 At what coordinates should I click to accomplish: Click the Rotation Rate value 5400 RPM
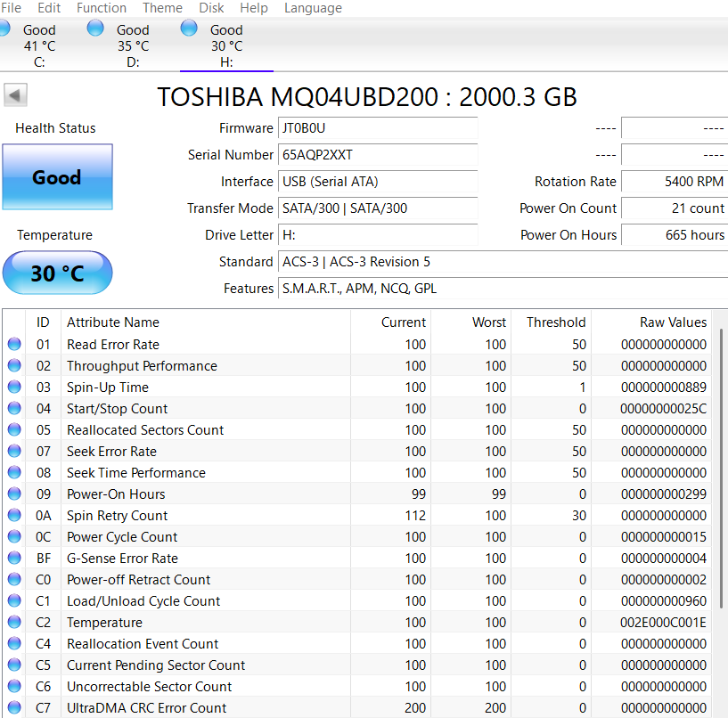[675, 182]
